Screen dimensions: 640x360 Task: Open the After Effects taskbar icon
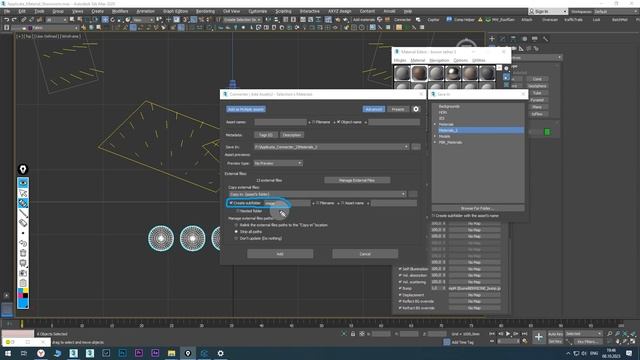155,353
